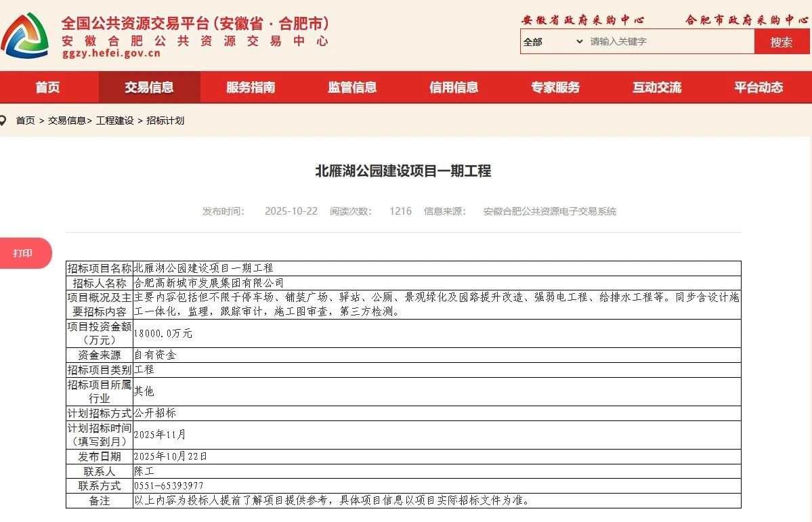Open the 全部 search category dropdown

click(553, 41)
